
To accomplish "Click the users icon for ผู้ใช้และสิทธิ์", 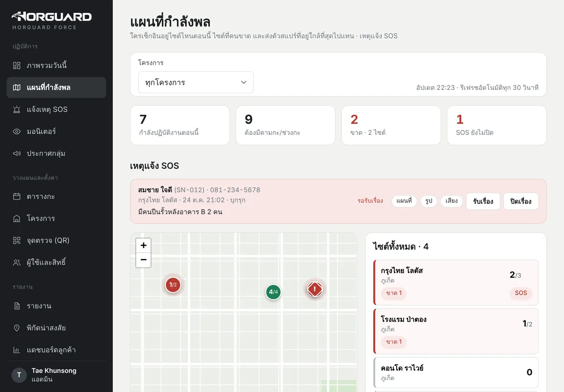I will [x=17, y=262].
